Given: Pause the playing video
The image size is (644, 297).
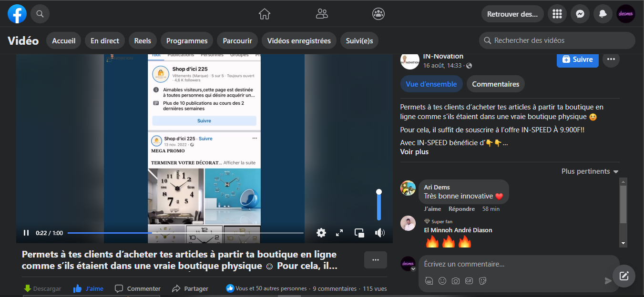Looking at the screenshot, I should [26, 233].
